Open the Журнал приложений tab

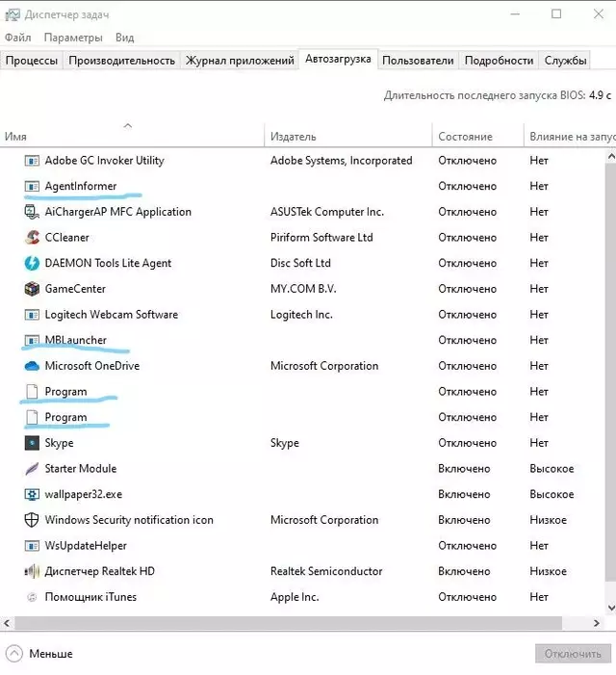(240, 61)
